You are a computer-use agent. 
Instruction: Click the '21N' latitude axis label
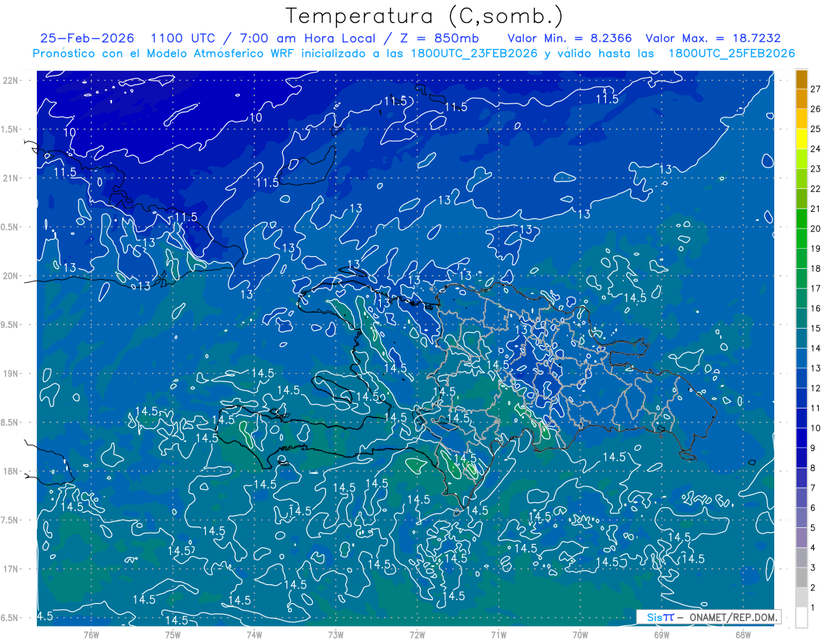10,178
